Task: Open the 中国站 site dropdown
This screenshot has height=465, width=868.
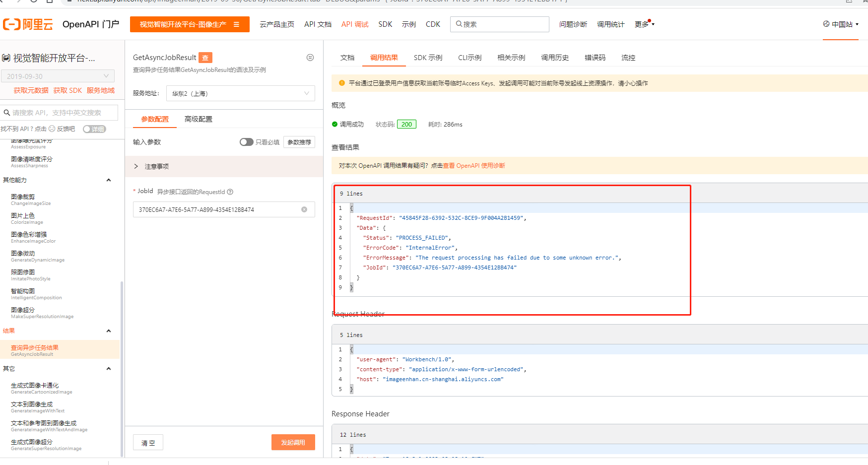Action: pyautogui.click(x=841, y=24)
